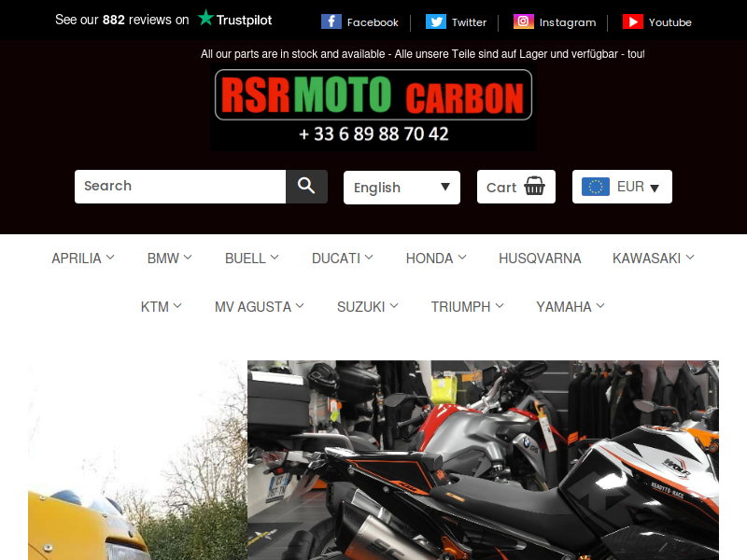Click the magnifying glass search button

click(306, 186)
